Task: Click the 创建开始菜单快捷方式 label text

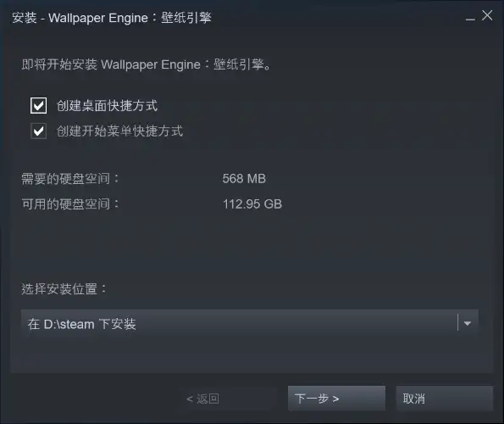Action: 119,131
